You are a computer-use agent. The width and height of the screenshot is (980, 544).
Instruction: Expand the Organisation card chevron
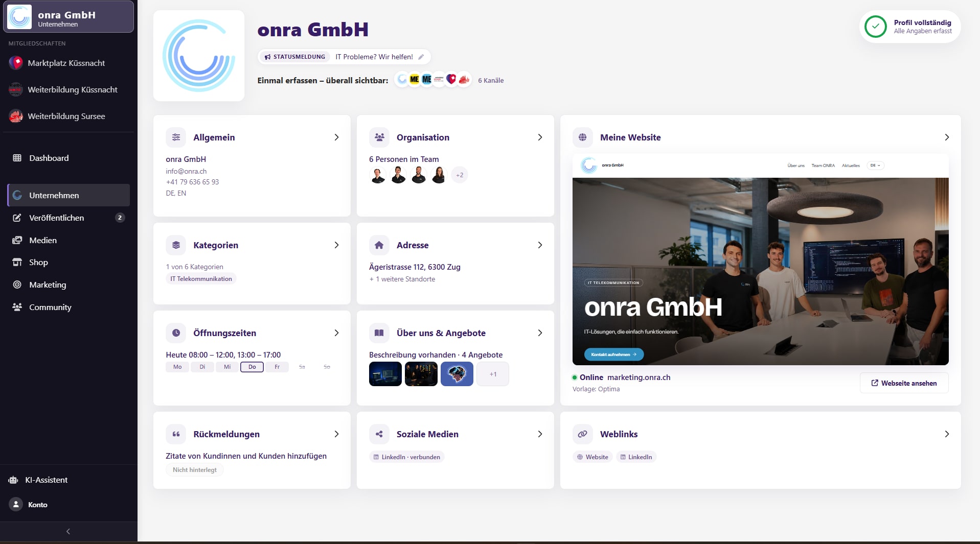(x=540, y=137)
